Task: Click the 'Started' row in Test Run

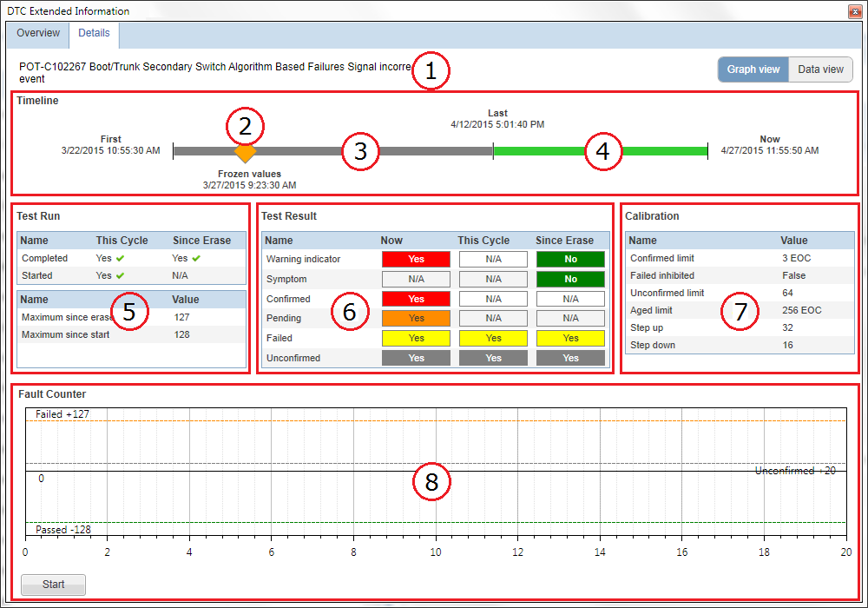Action: [132, 275]
